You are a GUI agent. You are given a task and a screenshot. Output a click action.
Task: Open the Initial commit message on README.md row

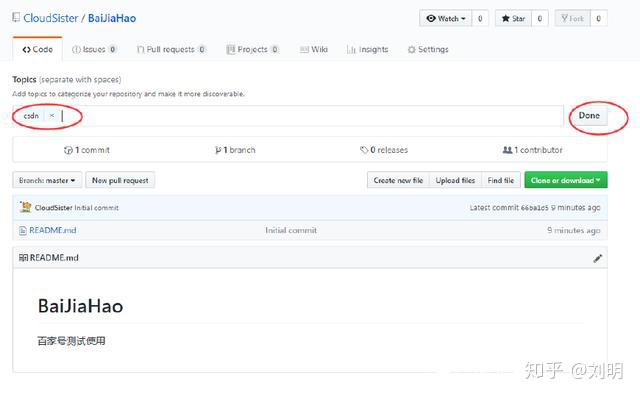(291, 230)
